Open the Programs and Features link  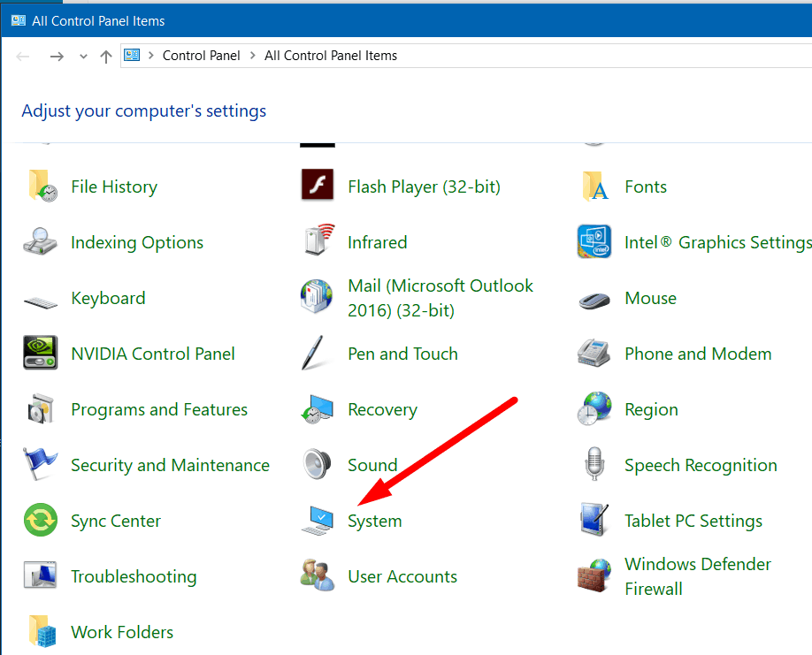159,409
